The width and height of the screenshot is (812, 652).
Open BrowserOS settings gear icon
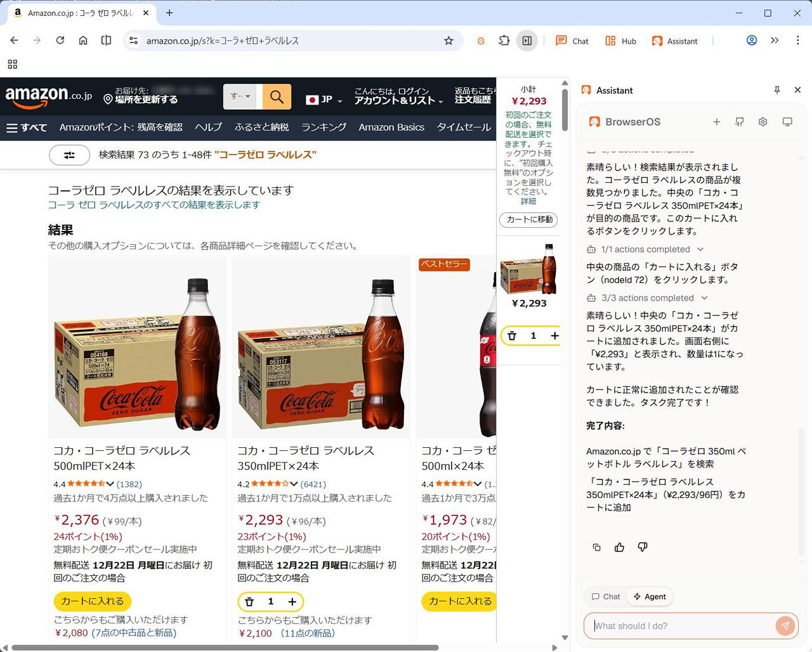(x=763, y=122)
